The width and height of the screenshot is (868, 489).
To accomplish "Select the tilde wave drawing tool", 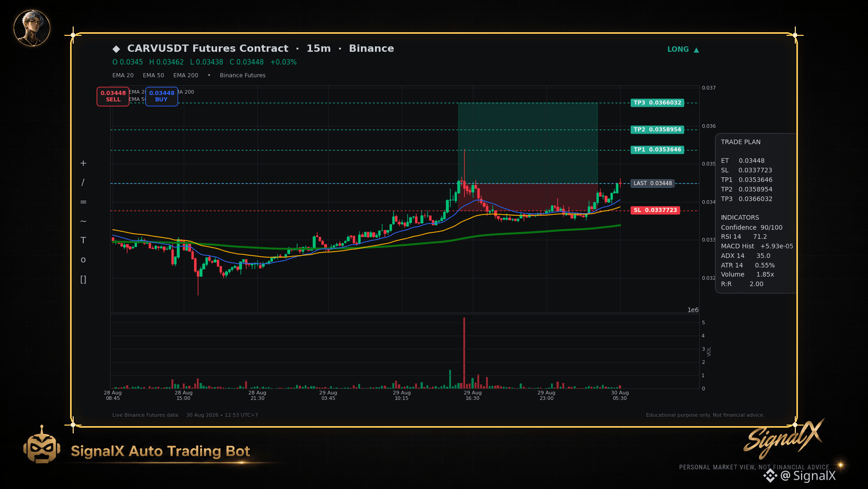I will pyautogui.click(x=83, y=221).
